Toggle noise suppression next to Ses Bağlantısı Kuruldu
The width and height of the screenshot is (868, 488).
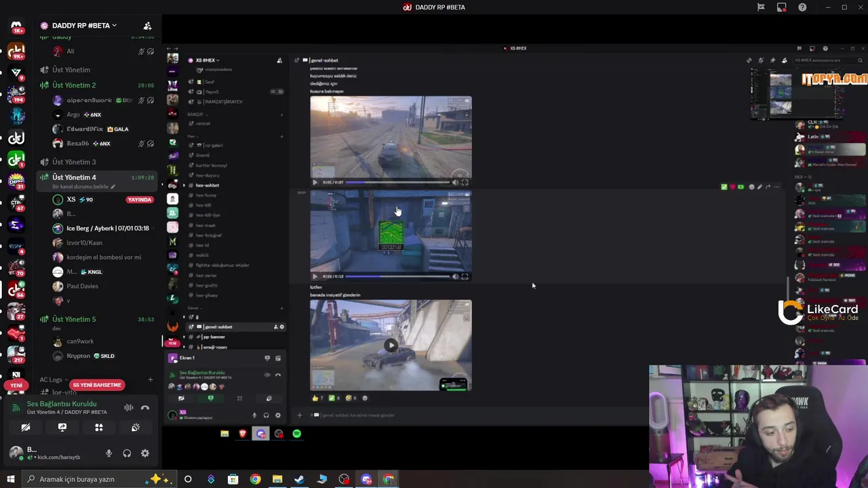tap(128, 407)
